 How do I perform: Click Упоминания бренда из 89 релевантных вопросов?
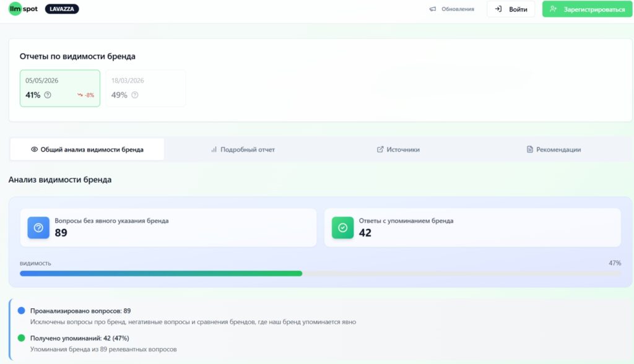point(103,349)
